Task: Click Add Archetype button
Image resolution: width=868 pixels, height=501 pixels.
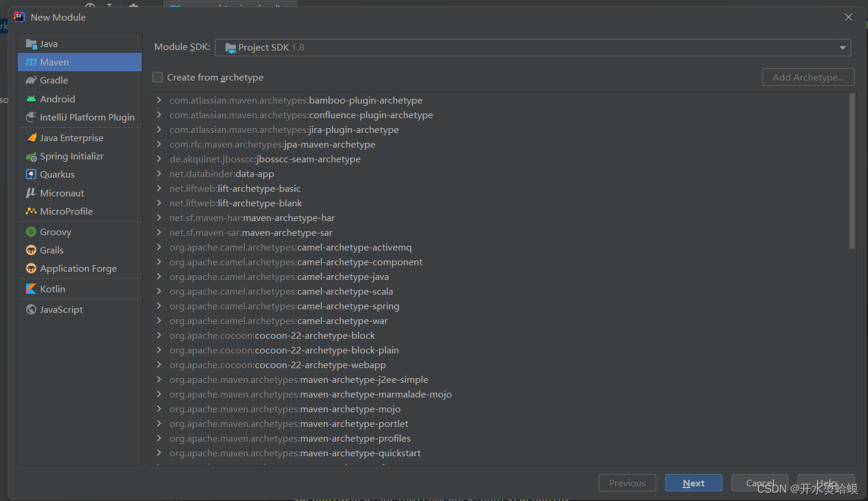Action: (x=809, y=77)
